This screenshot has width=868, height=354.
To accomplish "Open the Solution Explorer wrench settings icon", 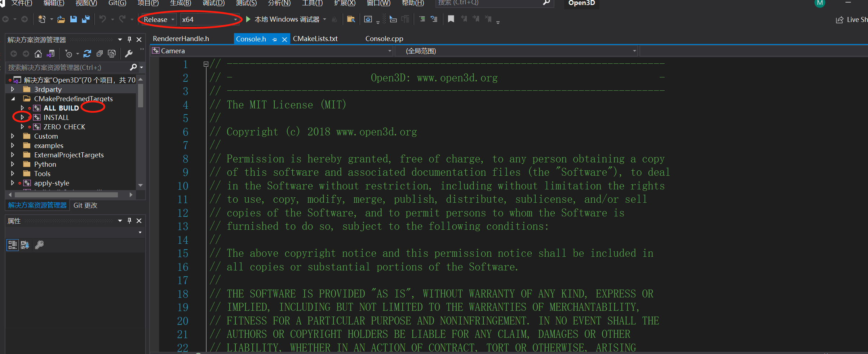I will click(x=129, y=53).
